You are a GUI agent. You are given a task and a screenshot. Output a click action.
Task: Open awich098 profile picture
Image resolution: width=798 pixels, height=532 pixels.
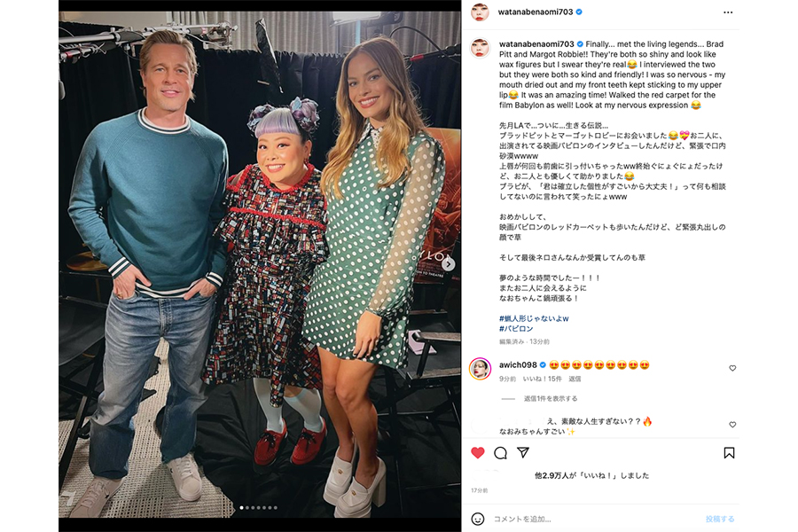pyautogui.click(x=480, y=369)
